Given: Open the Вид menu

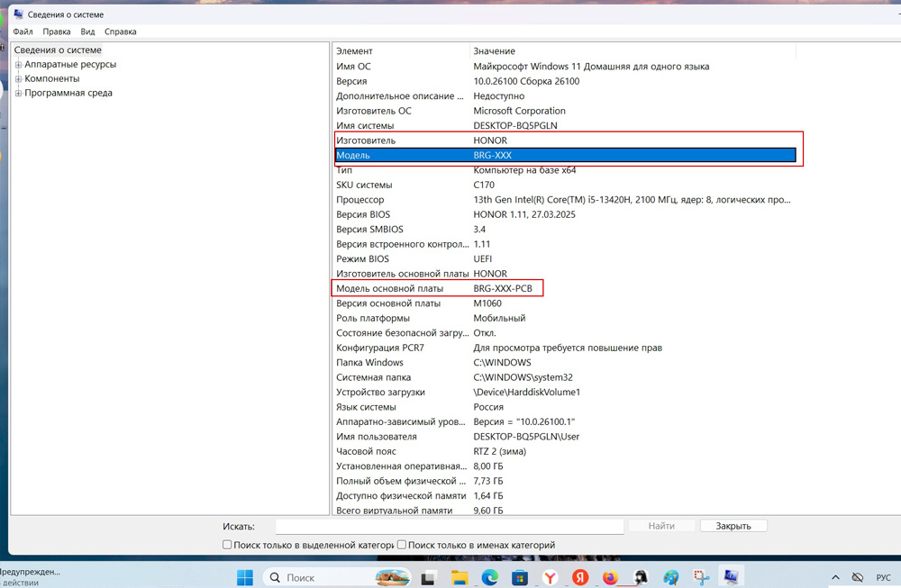Looking at the screenshot, I should 87,32.
